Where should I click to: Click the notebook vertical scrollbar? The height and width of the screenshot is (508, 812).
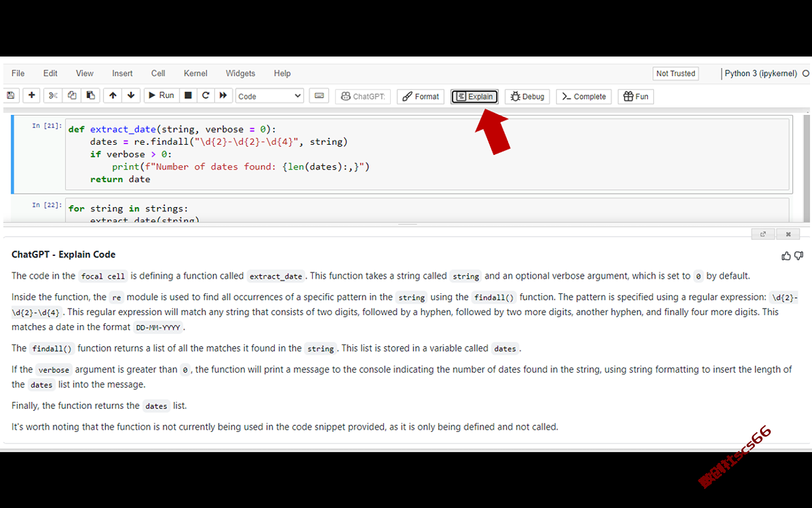pos(806,168)
